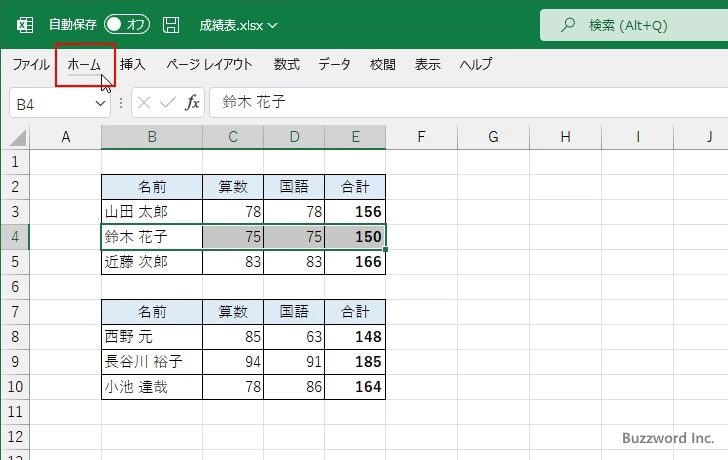The image size is (728, 460).
Task: Select column F header
Action: pyautogui.click(x=421, y=137)
